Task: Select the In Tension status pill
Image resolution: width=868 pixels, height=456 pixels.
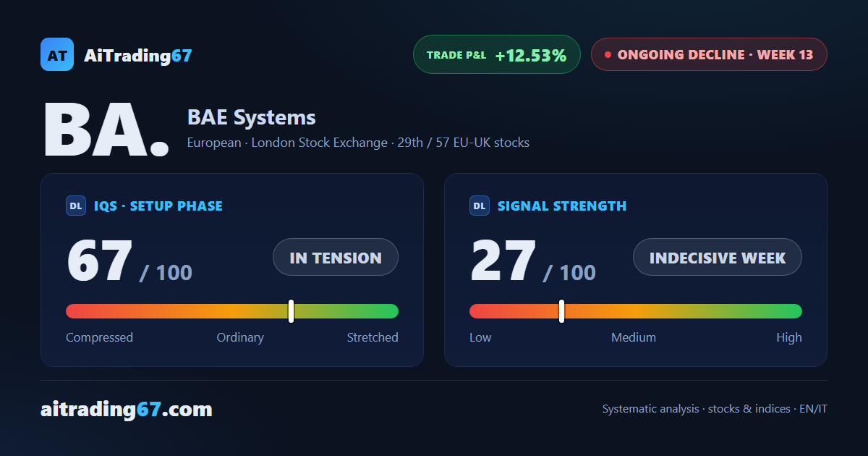Action: click(x=336, y=257)
